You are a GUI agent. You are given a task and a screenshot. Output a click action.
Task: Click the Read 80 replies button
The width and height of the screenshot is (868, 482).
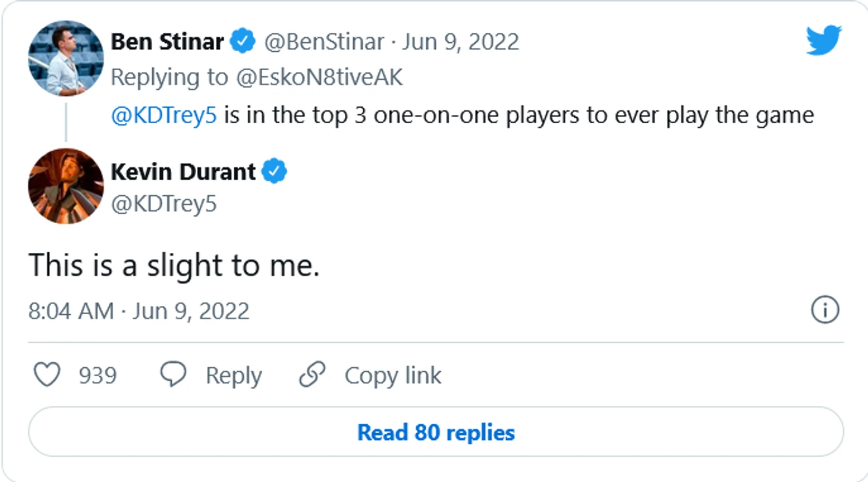click(436, 433)
